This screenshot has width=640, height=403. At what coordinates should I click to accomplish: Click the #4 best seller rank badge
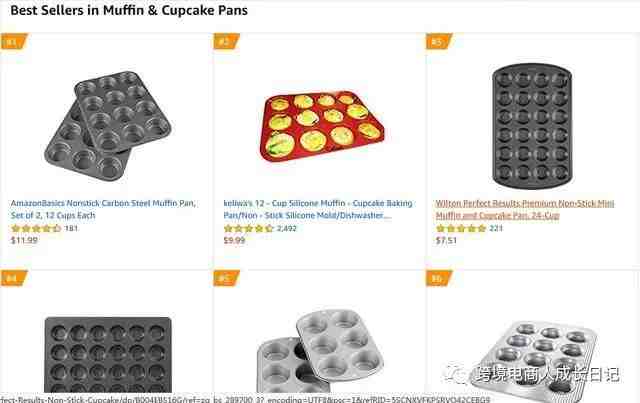13,278
